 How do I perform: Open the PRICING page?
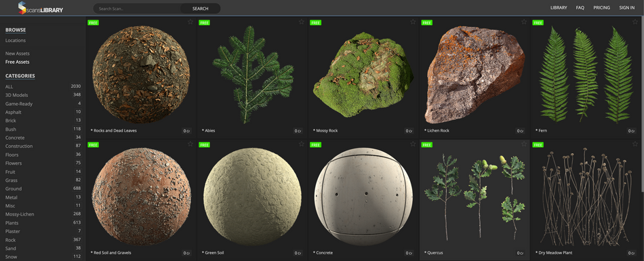pyautogui.click(x=602, y=8)
